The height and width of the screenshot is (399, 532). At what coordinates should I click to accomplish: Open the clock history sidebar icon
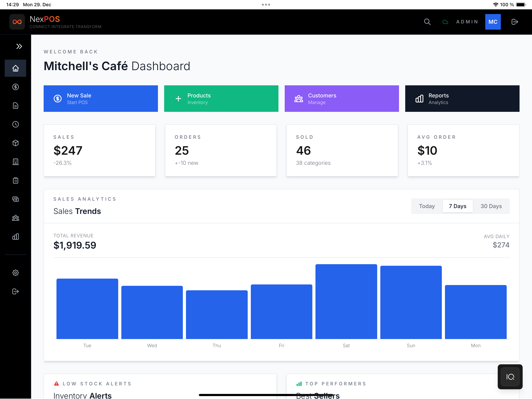tap(15, 124)
